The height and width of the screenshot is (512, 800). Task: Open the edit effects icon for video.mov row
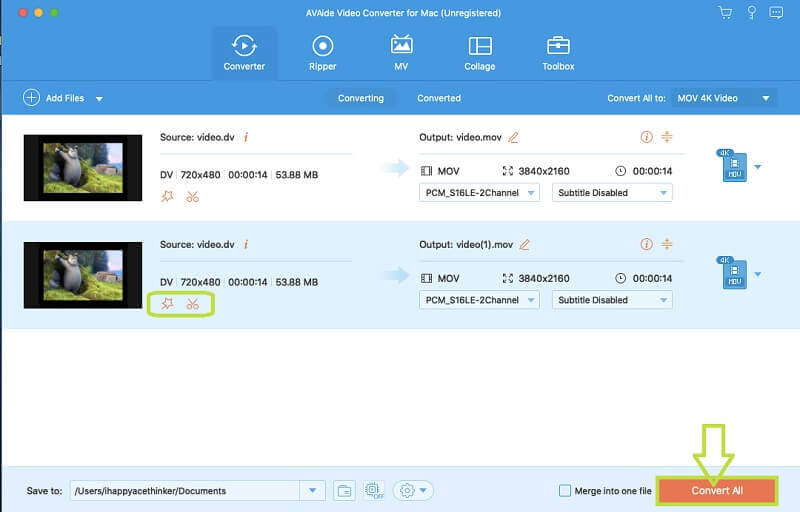click(167, 196)
